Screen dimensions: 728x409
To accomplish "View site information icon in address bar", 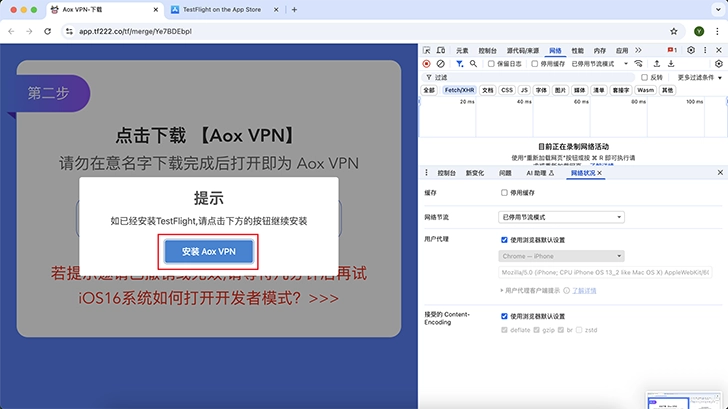I will [x=69, y=31].
